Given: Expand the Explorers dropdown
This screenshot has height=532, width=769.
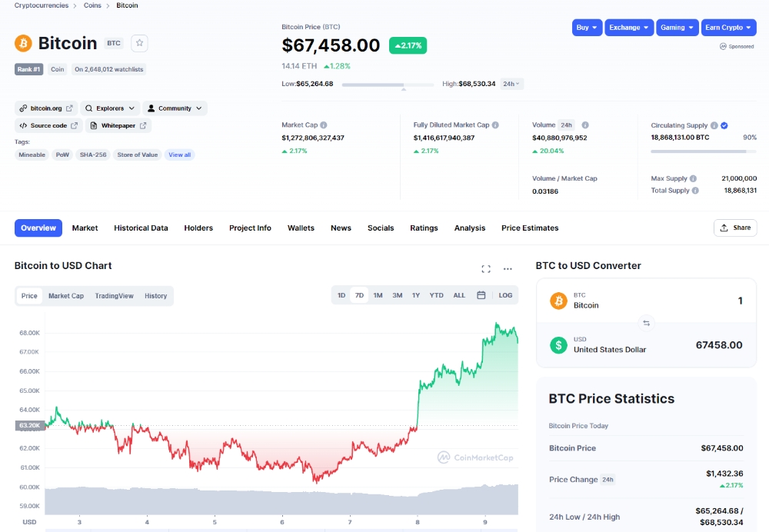Looking at the screenshot, I should [x=110, y=108].
